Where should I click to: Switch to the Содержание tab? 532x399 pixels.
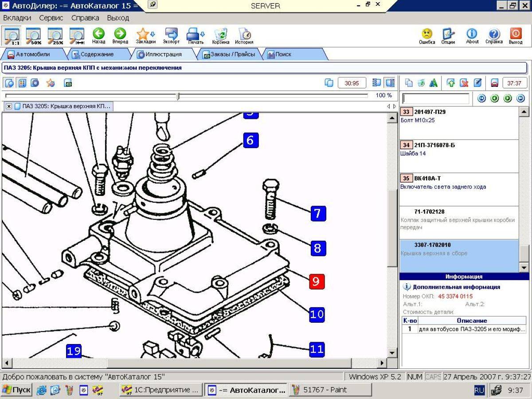pos(97,55)
